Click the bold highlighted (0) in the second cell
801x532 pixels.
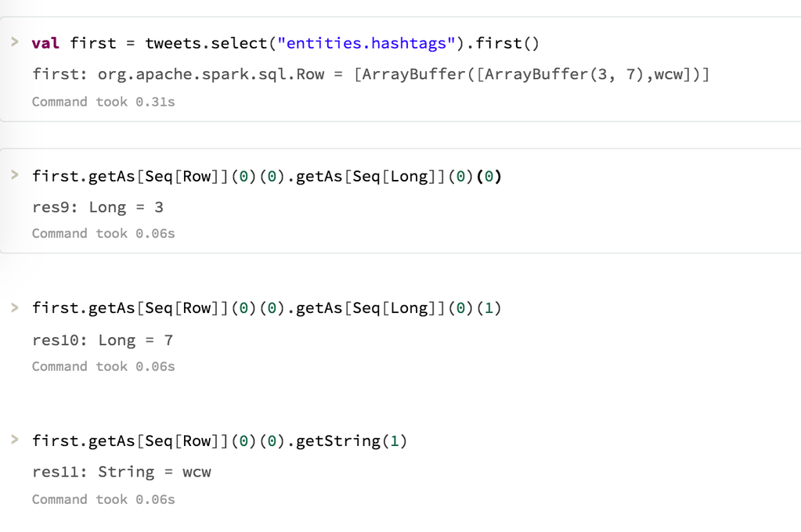pos(489,176)
